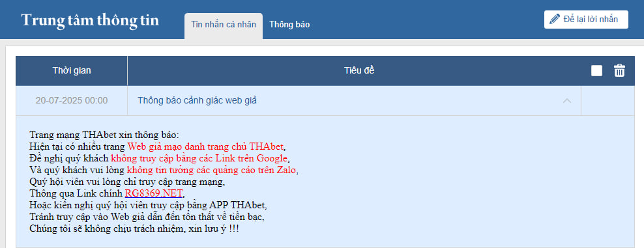Click line Chúng tôi sẽ không chịu trách nhiệm
The height and width of the screenshot is (248, 644).
134,228
